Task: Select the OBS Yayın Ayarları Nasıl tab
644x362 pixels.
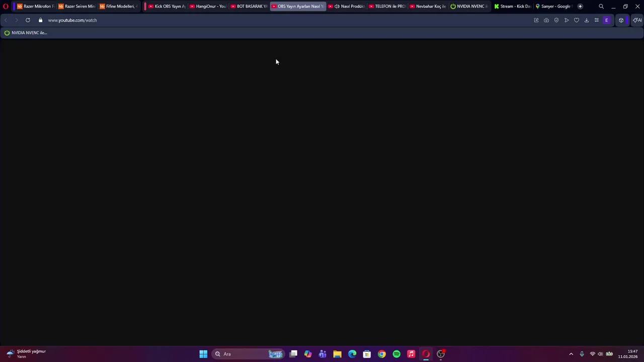Action: [x=298, y=7]
